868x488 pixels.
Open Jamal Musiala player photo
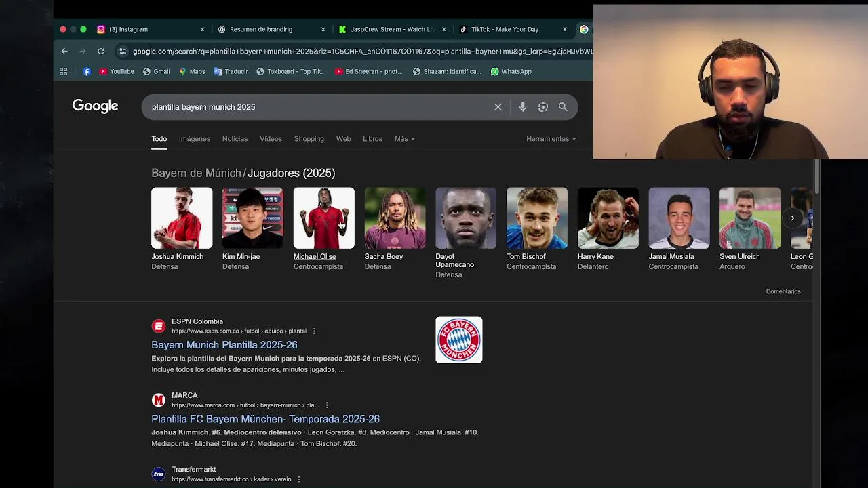pos(679,218)
